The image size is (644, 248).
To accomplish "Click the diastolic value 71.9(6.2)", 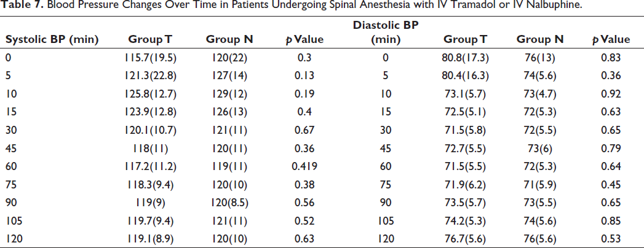I will pos(466,184).
